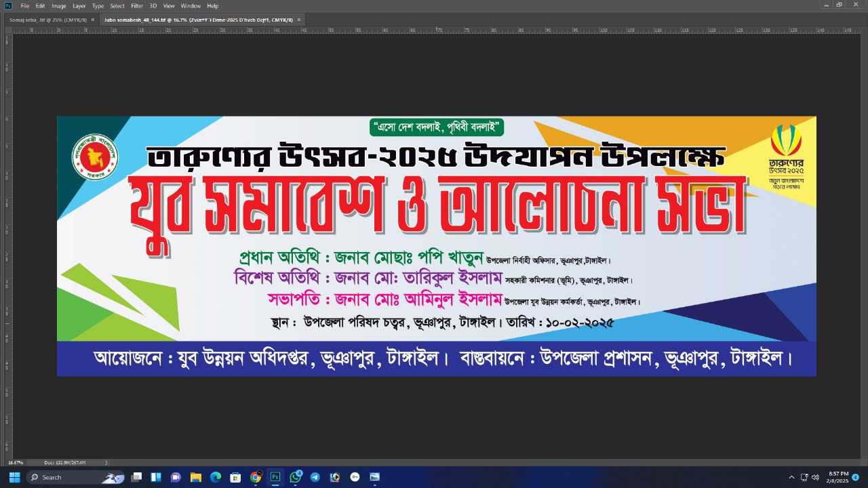Open File Explorer from the taskbar
The height and width of the screenshot is (488, 868).
click(x=196, y=478)
